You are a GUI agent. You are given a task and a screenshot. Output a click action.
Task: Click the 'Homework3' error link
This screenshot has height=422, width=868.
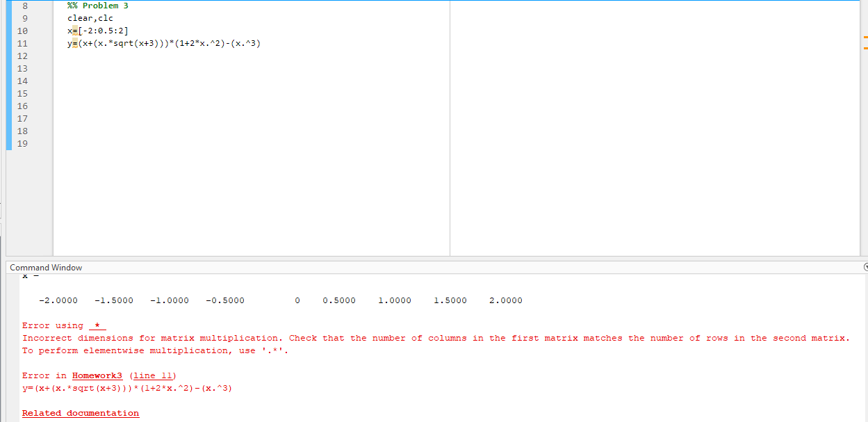pos(97,375)
